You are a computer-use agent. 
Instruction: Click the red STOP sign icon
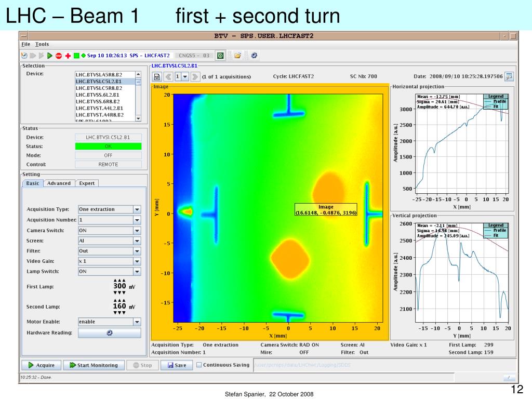(x=59, y=55)
